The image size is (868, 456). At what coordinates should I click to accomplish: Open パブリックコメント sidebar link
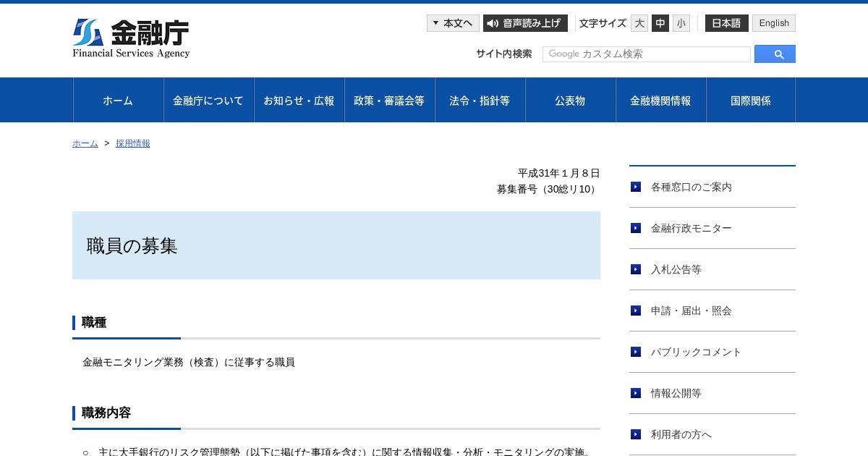coord(697,352)
